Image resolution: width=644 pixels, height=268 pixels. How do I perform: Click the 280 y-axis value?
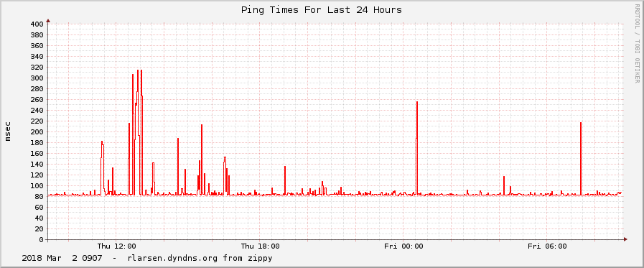pyautogui.click(x=37, y=89)
